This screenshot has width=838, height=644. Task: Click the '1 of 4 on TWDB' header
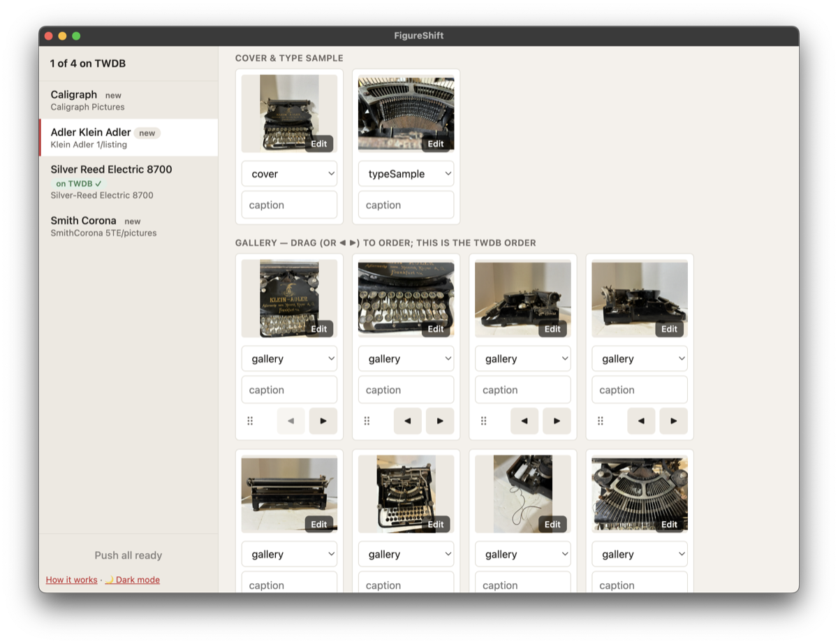88,64
